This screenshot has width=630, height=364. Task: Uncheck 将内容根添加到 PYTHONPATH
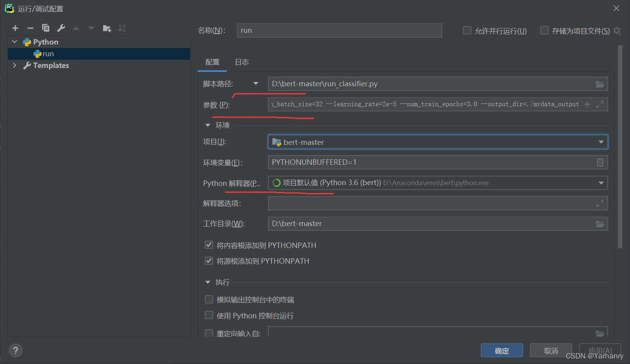(x=209, y=245)
